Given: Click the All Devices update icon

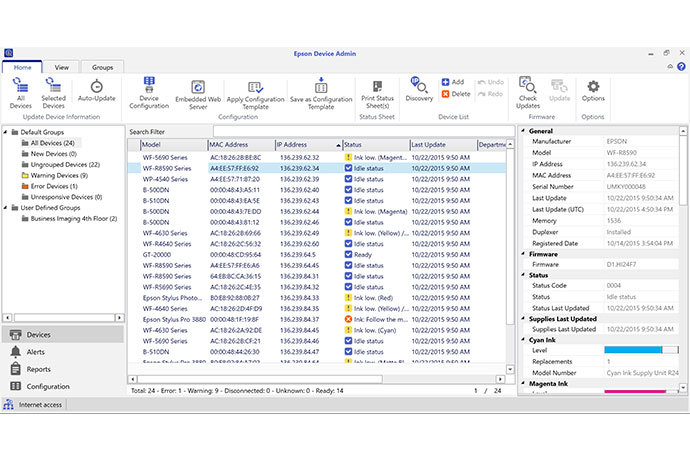Looking at the screenshot, I should [20, 85].
